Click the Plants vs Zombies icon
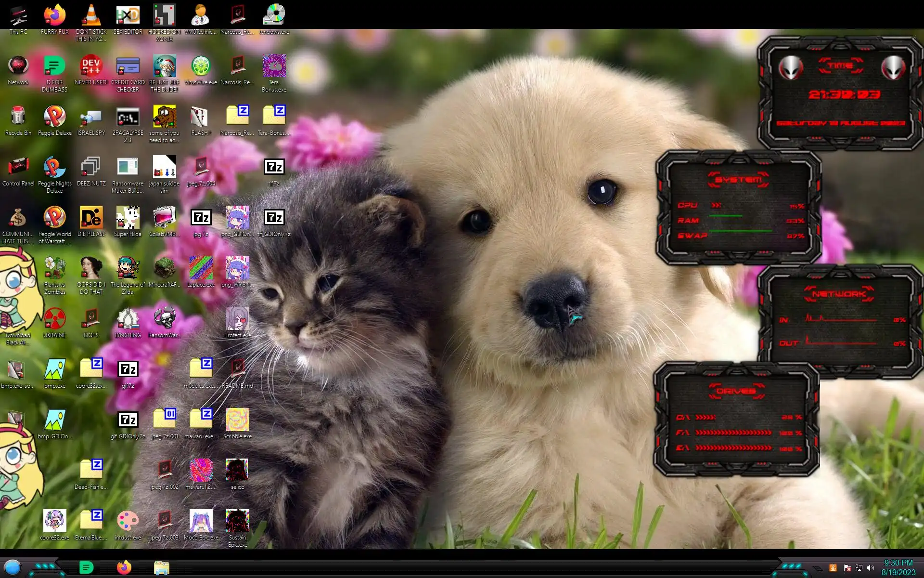Screen dimensions: 924x578 [x=54, y=269]
